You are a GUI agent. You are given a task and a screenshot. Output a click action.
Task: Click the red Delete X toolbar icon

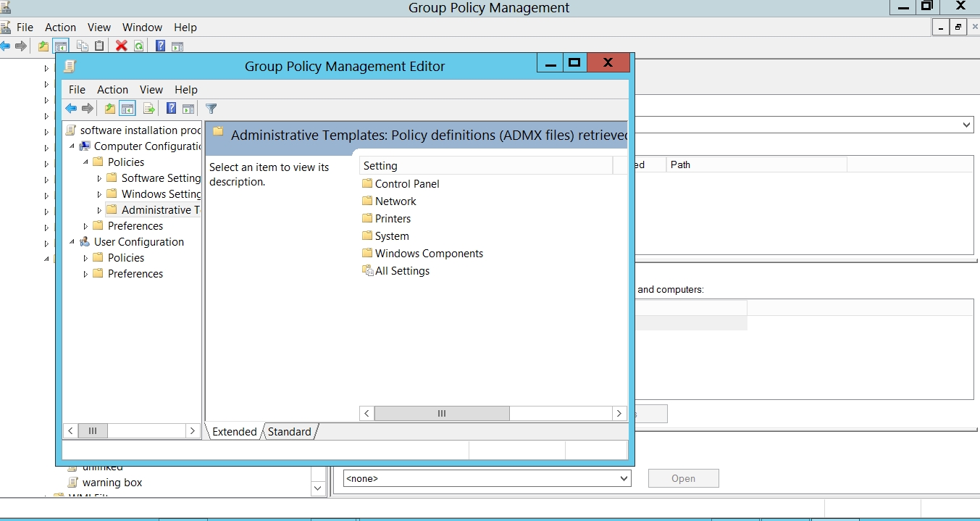click(121, 46)
